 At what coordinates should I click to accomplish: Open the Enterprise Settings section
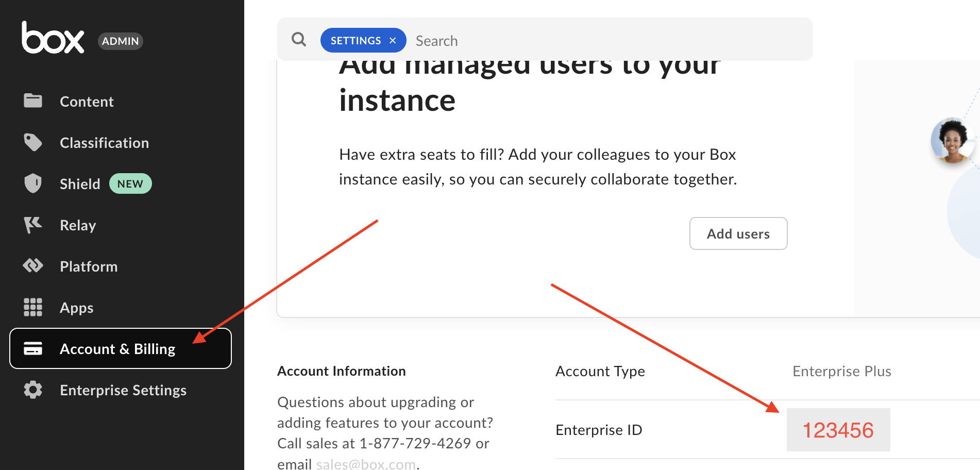point(123,390)
